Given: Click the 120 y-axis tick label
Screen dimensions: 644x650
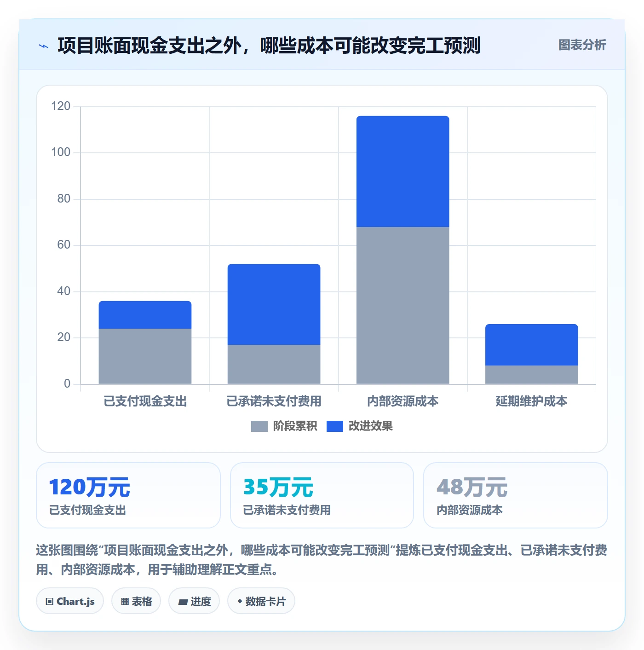Looking at the screenshot, I should coord(61,106).
